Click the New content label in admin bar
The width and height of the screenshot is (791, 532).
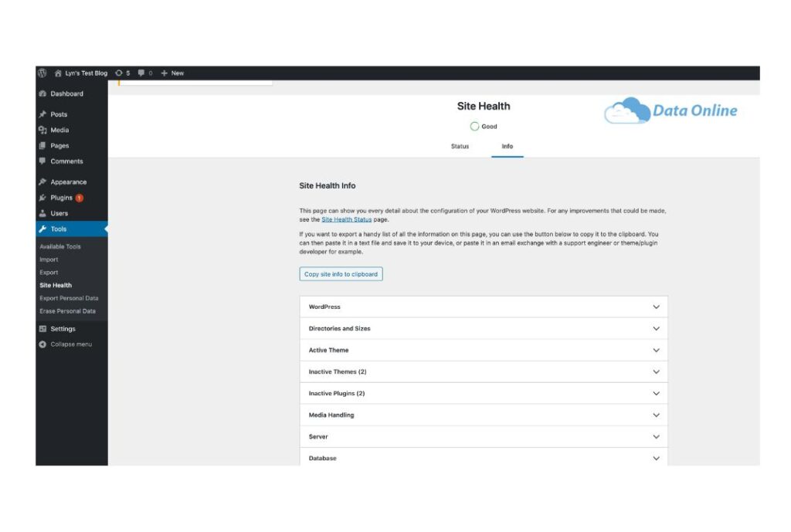(x=178, y=73)
